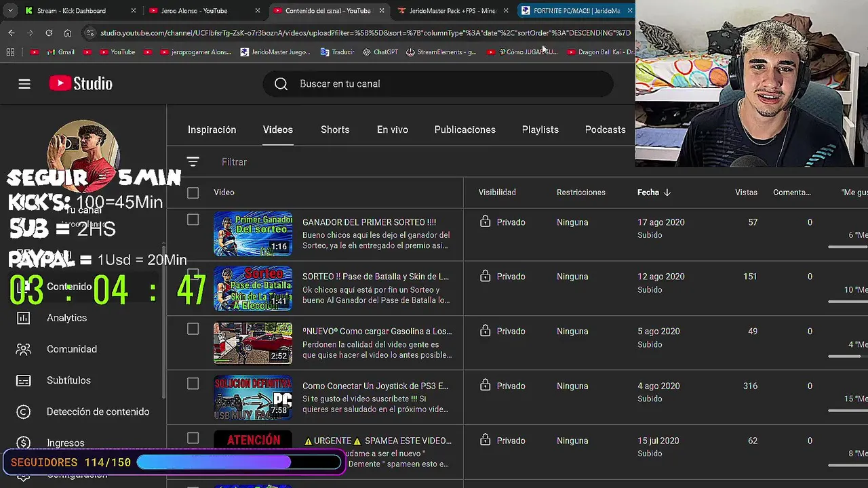Screen dimensions: 868x488
Task: Reload the page with browser refresh icon
Action: tap(49, 33)
